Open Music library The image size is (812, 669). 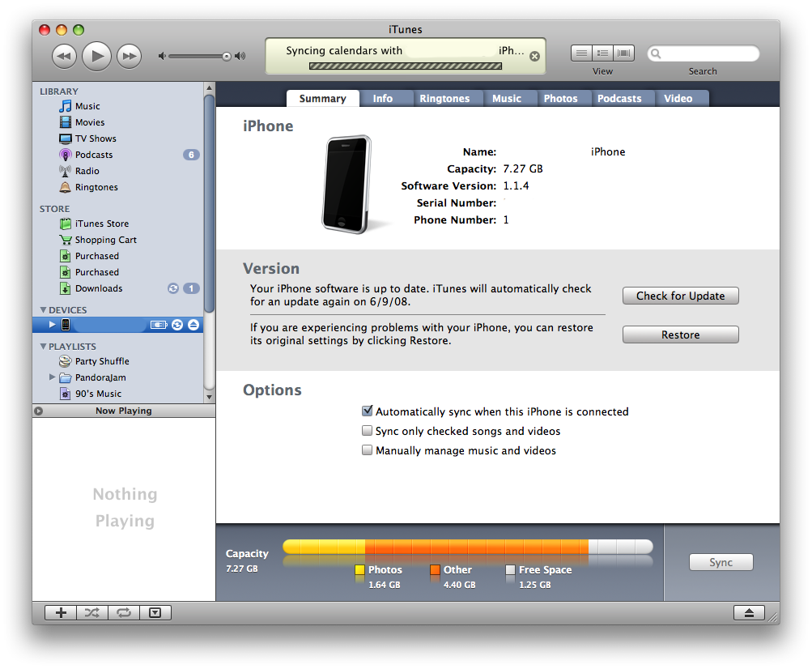(87, 106)
